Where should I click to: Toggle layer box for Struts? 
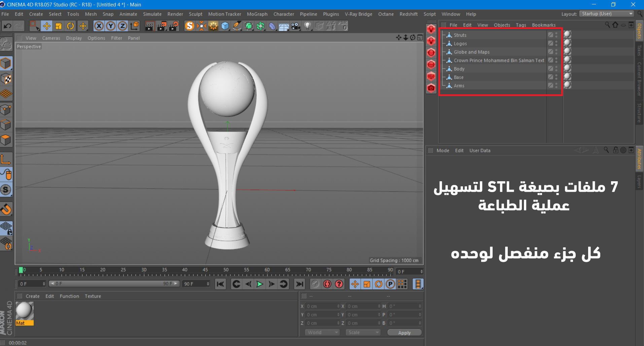point(550,35)
